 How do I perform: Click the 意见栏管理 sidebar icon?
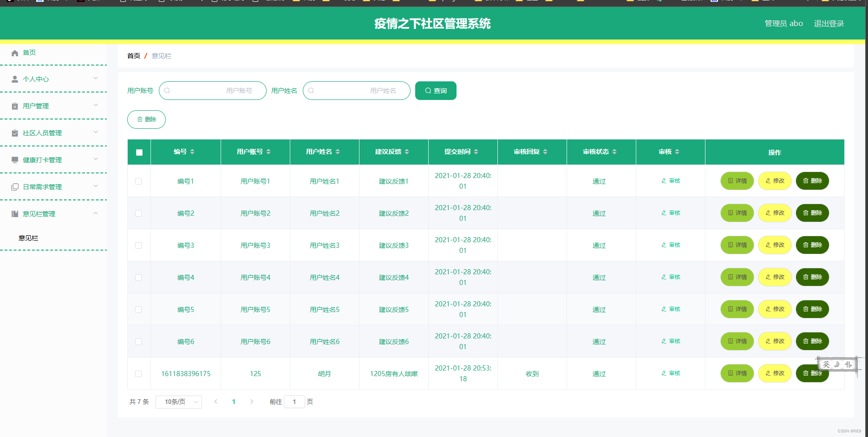(15, 214)
